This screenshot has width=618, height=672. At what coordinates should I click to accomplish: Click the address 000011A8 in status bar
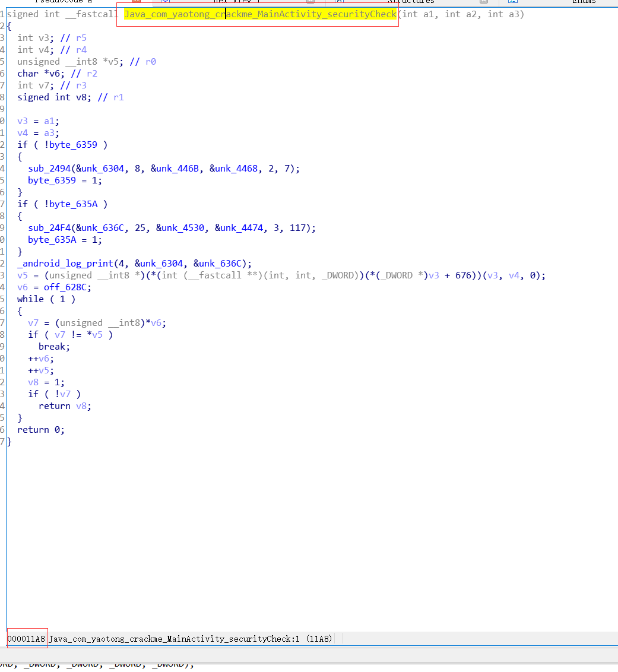pos(26,639)
